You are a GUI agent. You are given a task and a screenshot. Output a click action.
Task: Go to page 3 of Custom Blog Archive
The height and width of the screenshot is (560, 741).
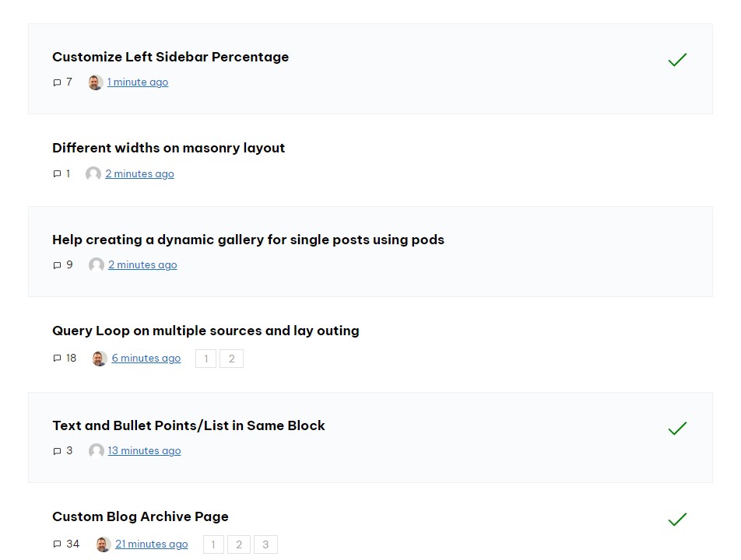click(x=265, y=544)
